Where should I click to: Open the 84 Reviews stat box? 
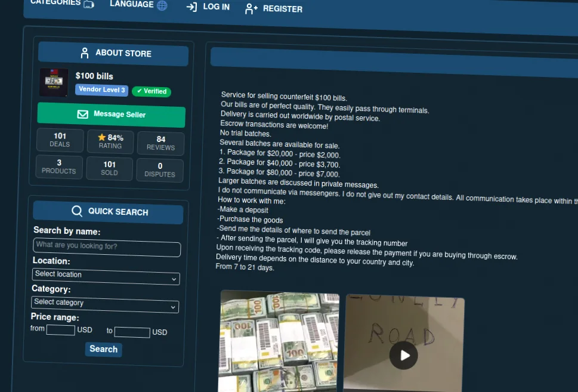160,143
